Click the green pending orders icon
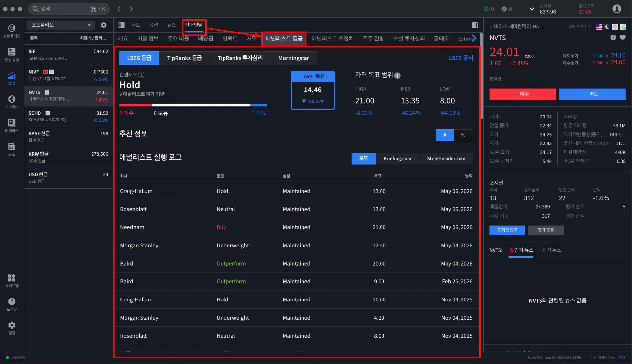The image size is (632, 364). [486, 9]
